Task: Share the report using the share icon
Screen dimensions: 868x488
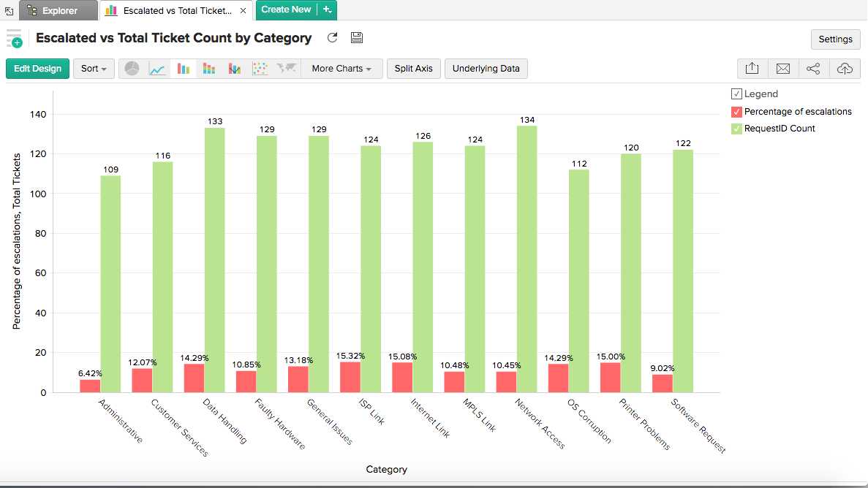Action: pos(814,68)
